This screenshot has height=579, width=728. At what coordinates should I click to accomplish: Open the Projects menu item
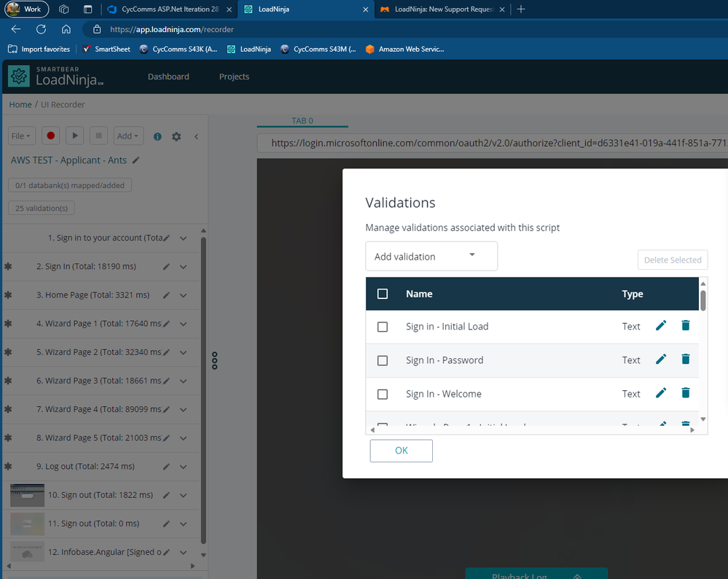click(x=234, y=77)
